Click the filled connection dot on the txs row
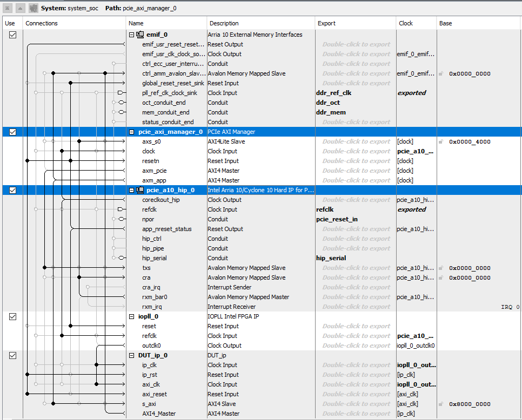Screen dimensions: 522x420 [x=45, y=267]
